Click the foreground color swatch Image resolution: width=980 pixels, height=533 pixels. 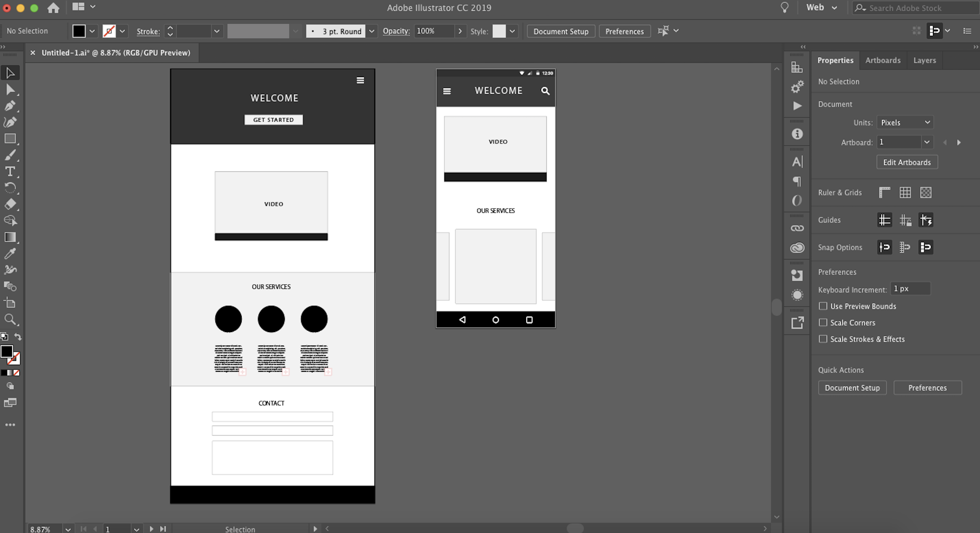click(x=7, y=352)
